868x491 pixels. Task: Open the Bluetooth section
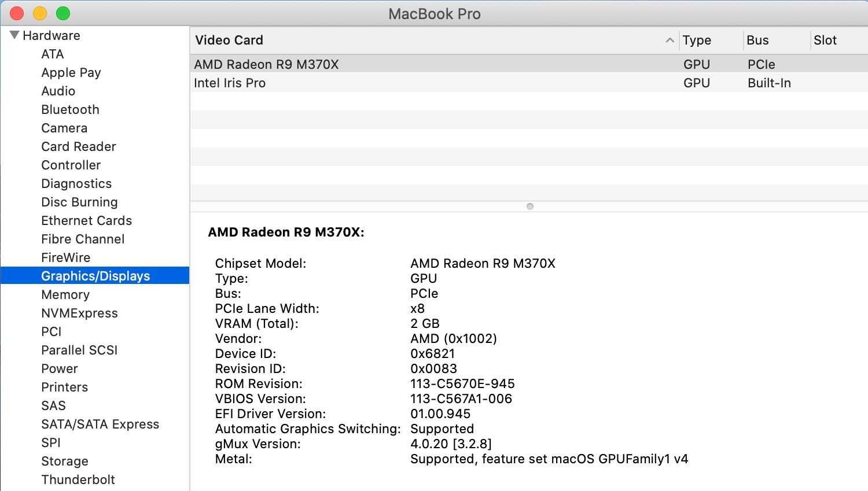tap(70, 109)
